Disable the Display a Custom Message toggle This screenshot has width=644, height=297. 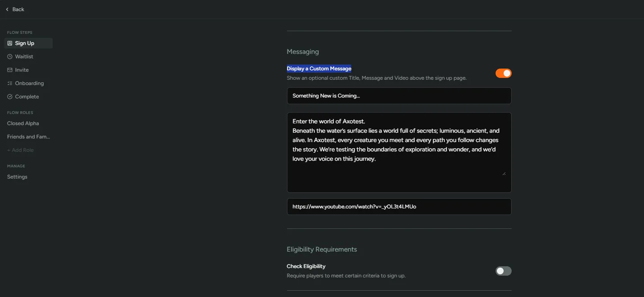(503, 73)
